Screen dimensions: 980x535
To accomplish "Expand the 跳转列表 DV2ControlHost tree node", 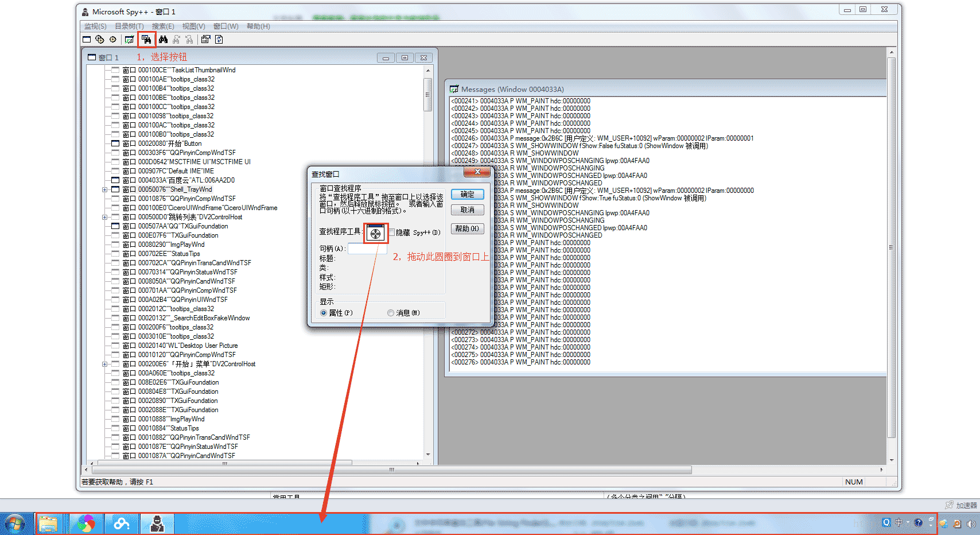I will click(x=105, y=217).
